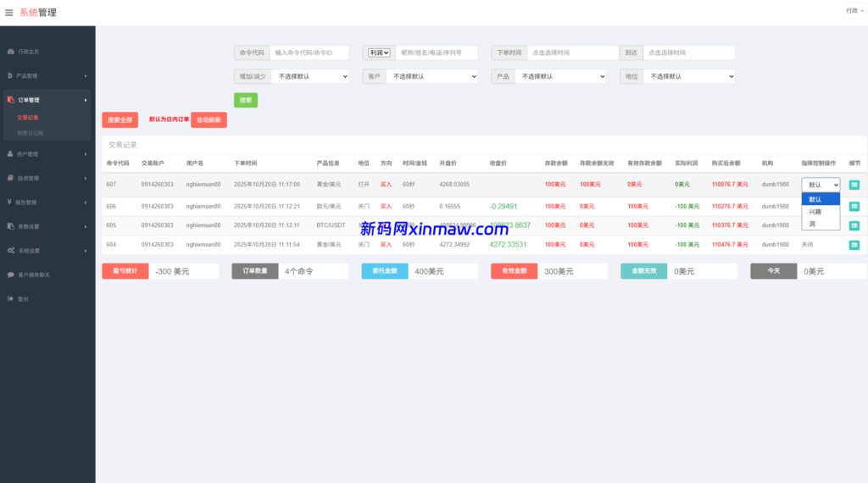Click the 报告管理 yen icon
Screen dimensions: 868x483
coord(9,203)
